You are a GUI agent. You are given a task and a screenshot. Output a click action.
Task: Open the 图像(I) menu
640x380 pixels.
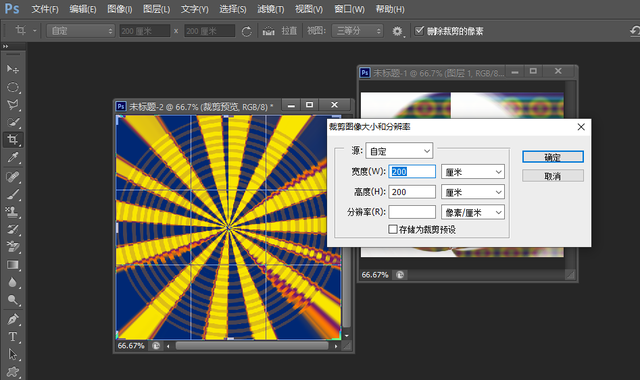pyautogui.click(x=120, y=9)
